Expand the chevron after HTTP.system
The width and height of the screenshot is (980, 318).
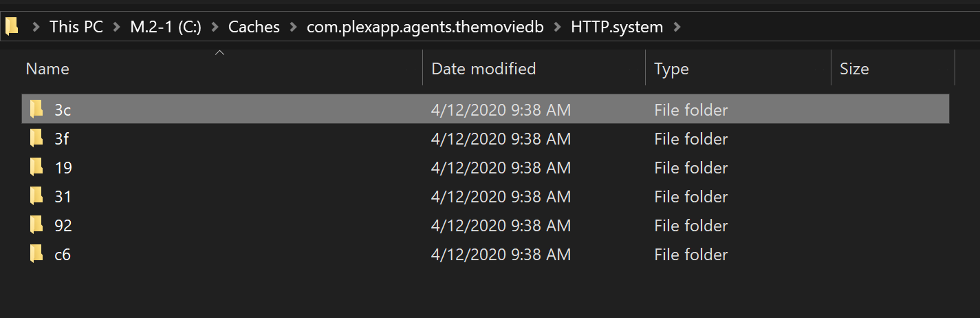point(677,27)
